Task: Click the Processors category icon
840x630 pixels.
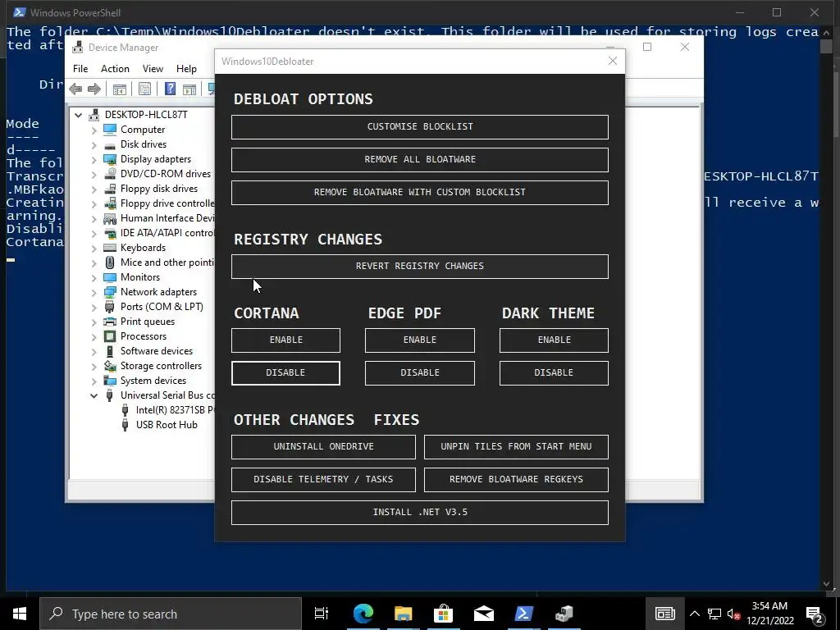Action: 110,336
